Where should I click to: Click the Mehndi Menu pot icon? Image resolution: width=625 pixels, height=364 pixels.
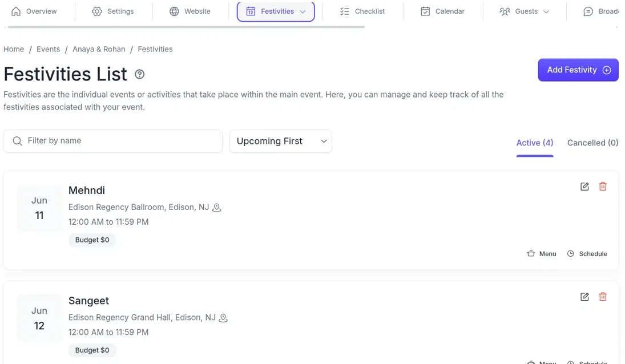(x=530, y=254)
